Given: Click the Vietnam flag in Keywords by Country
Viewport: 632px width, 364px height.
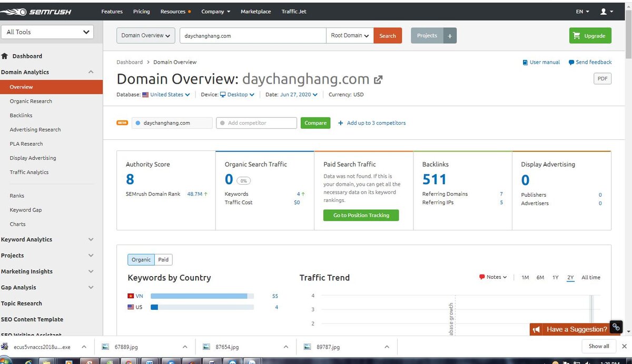Looking at the screenshot, I should coord(131,296).
